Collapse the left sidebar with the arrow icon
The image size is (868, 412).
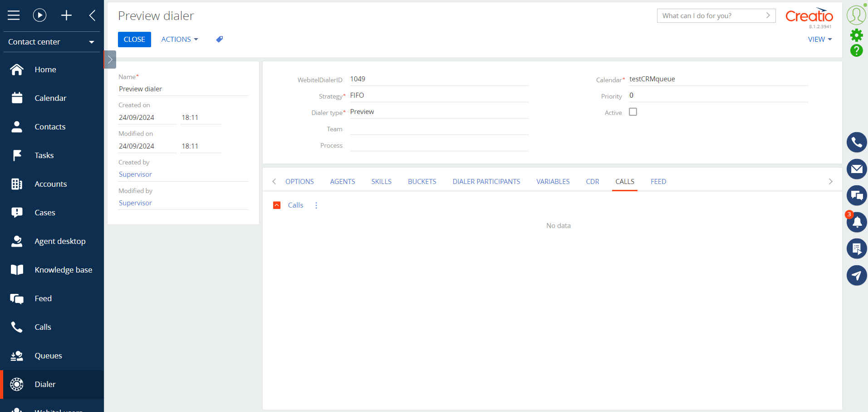pyautogui.click(x=92, y=15)
